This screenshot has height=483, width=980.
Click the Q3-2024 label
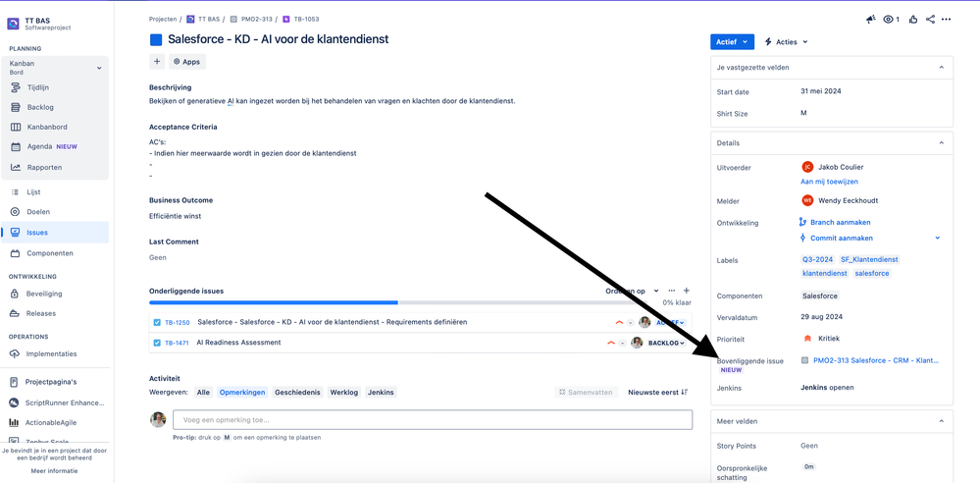(817, 259)
